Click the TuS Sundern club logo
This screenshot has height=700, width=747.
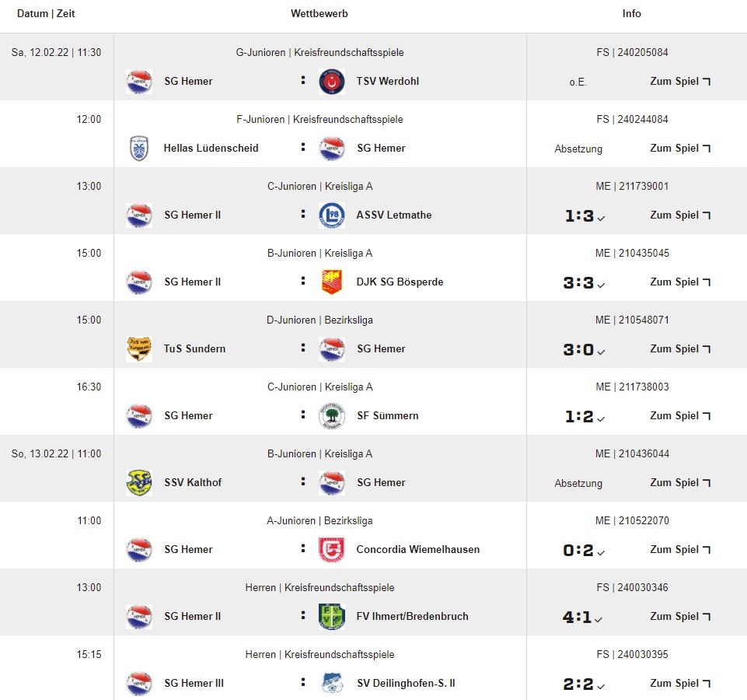coord(139,349)
